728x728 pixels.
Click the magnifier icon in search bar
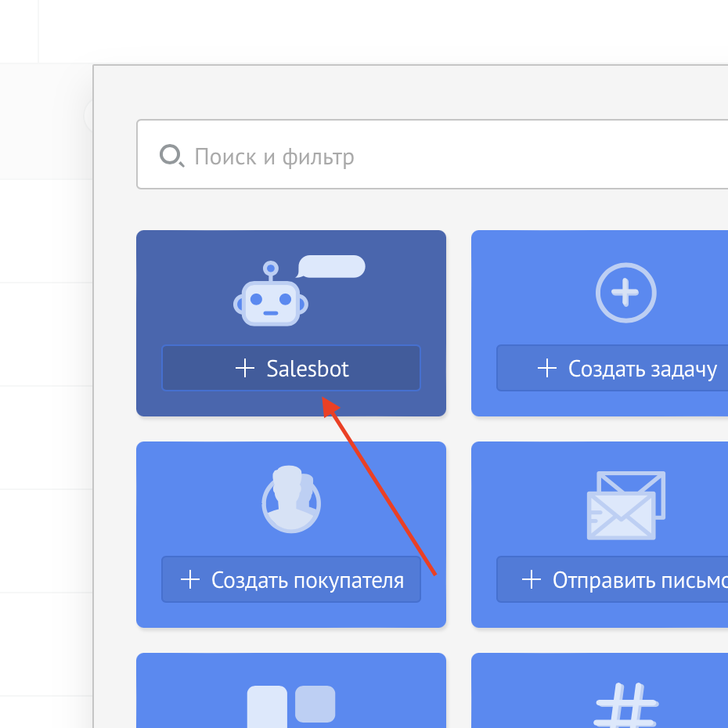pyautogui.click(x=171, y=156)
